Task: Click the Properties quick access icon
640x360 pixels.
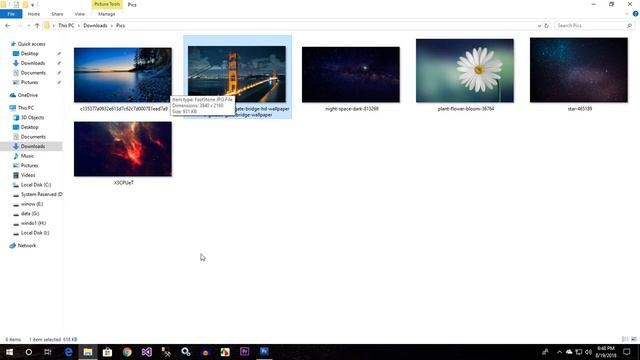Action: point(16,4)
